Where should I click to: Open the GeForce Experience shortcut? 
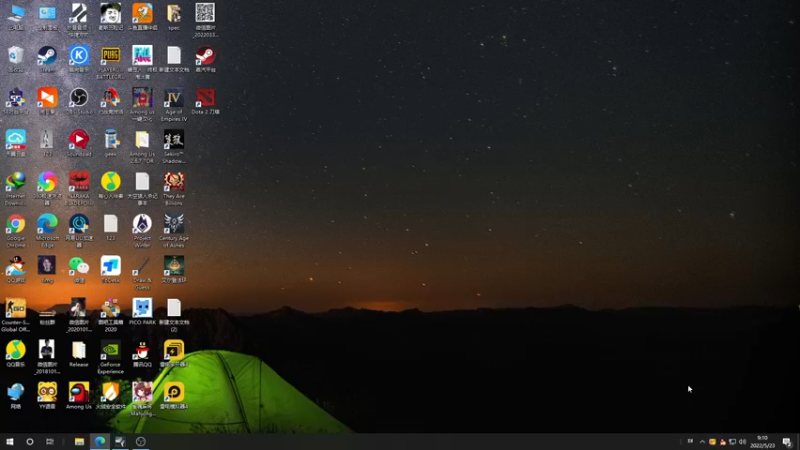point(110,351)
